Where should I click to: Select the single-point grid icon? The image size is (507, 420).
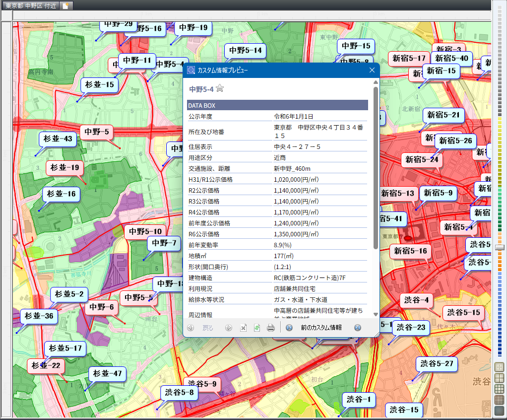pyautogui.click(x=500, y=367)
